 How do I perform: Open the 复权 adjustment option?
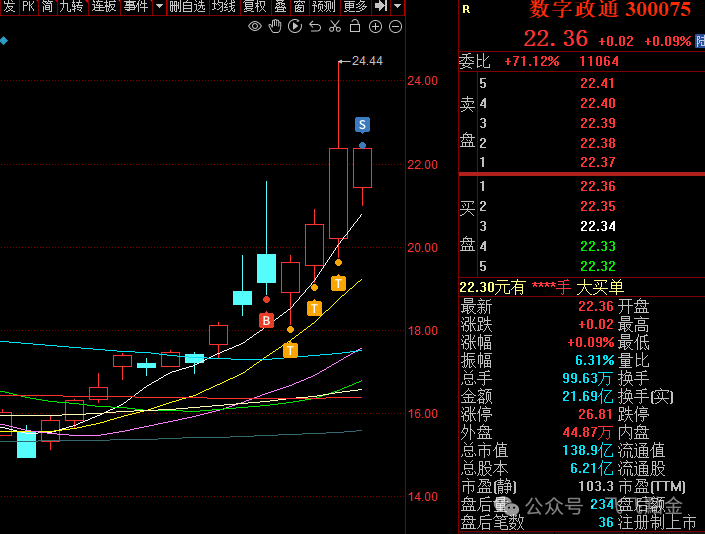(x=254, y=6)
